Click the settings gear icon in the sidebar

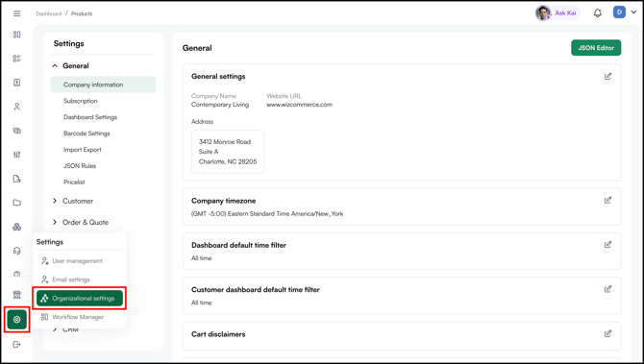point(17,319)
